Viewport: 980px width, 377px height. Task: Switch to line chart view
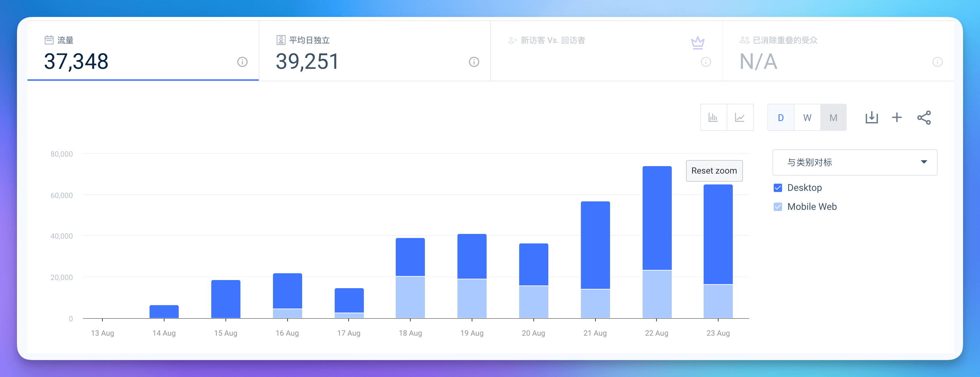point(740,117)
